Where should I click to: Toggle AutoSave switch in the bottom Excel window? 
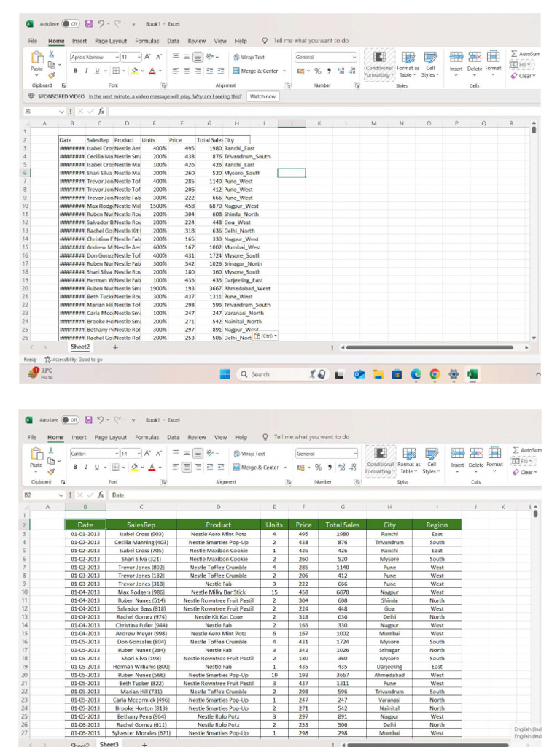(x=71, y=420)
